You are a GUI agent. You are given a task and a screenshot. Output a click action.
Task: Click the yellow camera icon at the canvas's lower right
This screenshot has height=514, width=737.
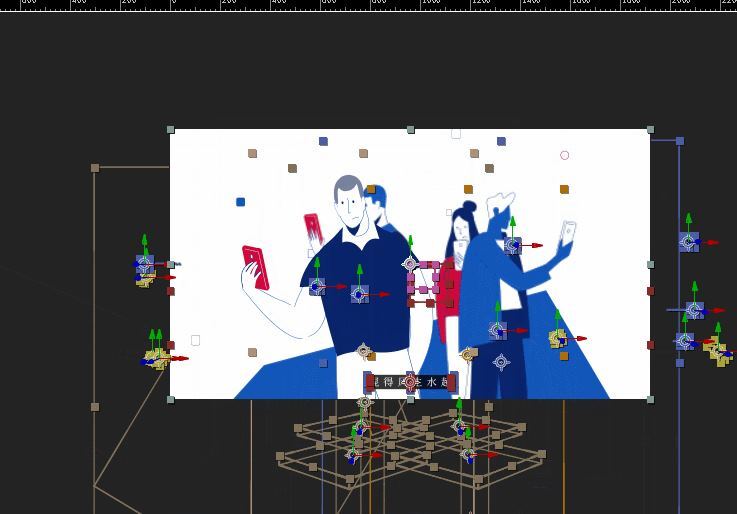557,340
